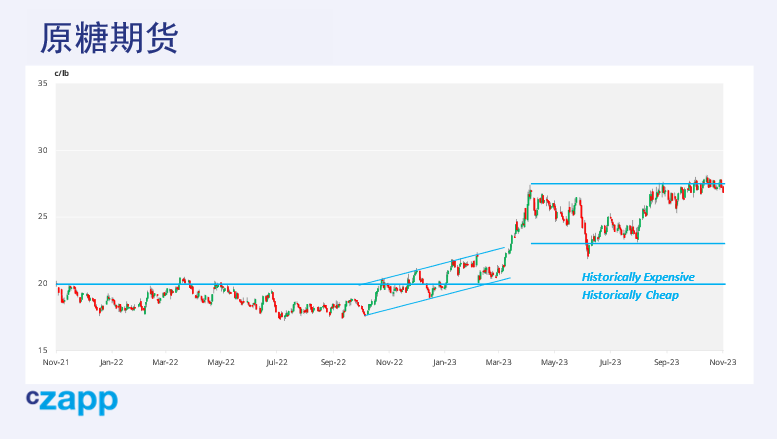
Task: Click the c/lb unit label
Action: click(x=62, y=73)
